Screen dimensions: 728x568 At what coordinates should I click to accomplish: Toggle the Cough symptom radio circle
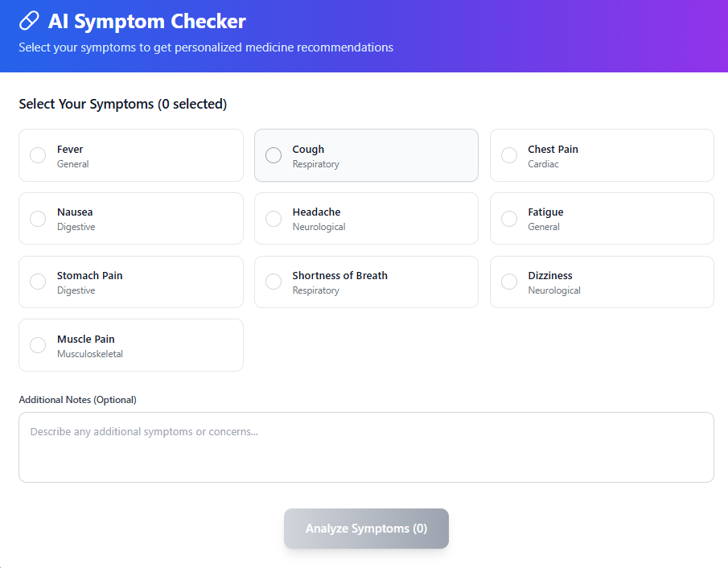point(274,155)
